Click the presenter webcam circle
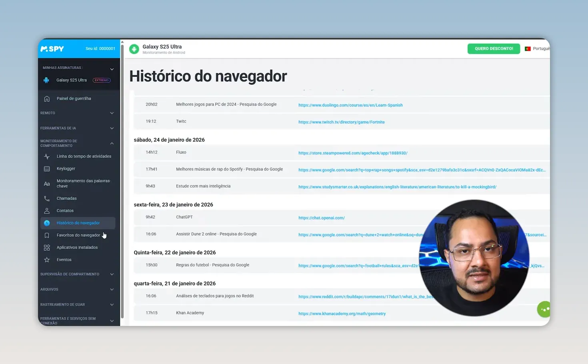The width and height of the screenshot is (588, 364). coord(474,258)
